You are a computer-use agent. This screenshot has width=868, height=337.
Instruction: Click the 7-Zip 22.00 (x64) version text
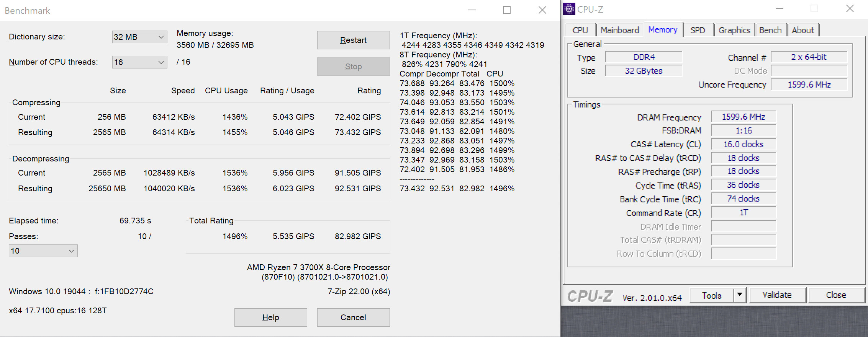pos(359,291)
